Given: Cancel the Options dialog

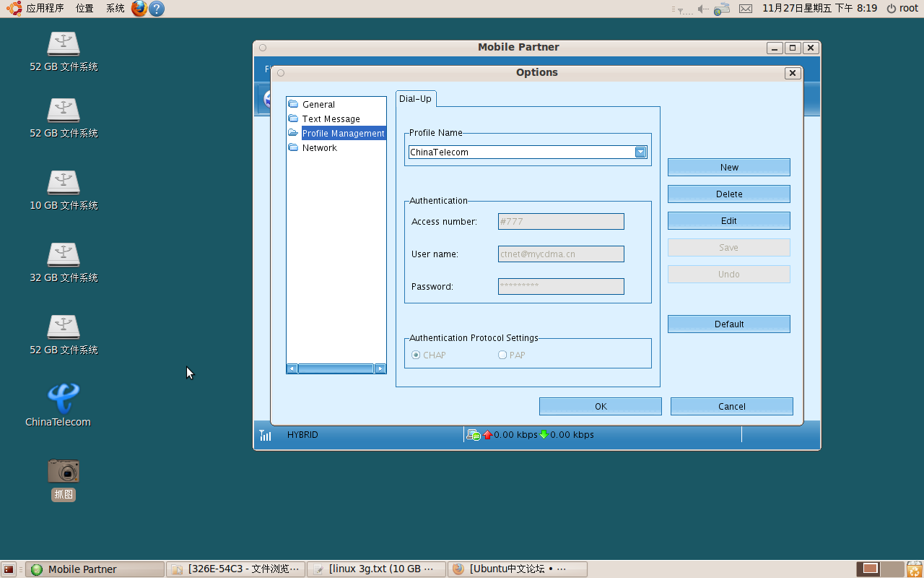Looking at the screenshot, I should [x=732, y=407].
